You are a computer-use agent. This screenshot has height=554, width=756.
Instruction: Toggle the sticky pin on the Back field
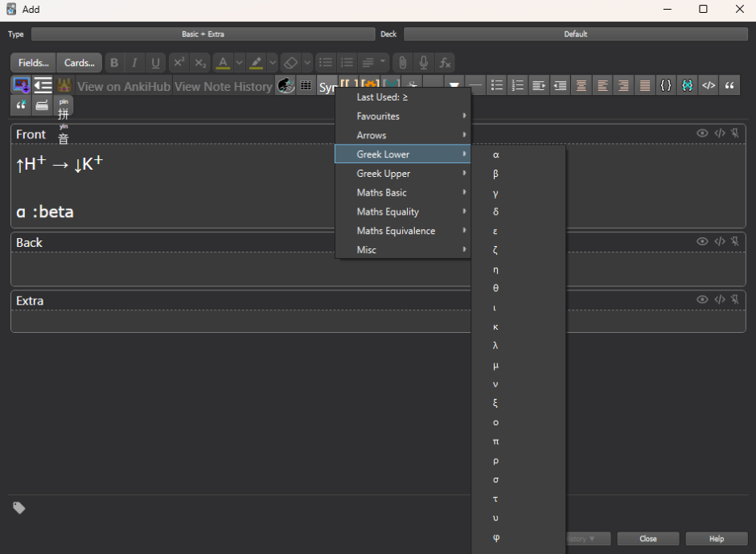[x=735, y=241]
